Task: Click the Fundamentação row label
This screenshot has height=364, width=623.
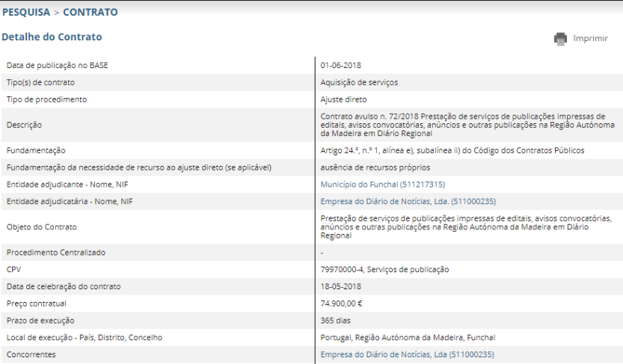Action: pyautogui.click(x=36, y=150)
